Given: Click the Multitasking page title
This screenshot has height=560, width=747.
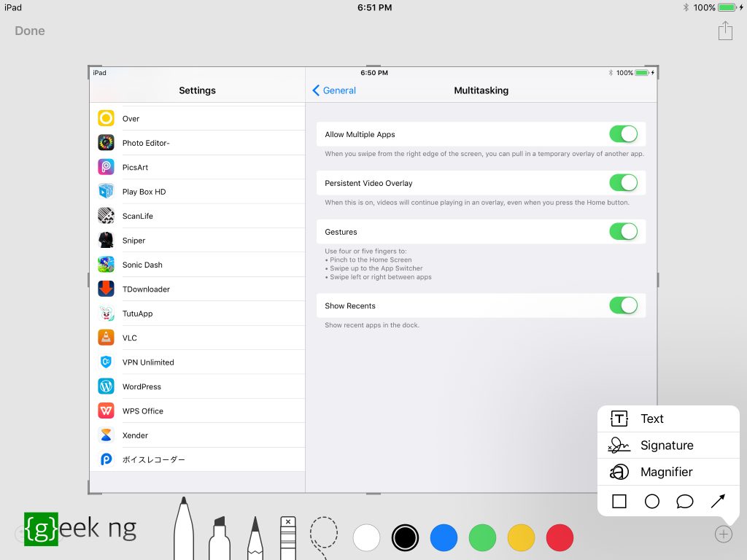Looking at the screenshot, I should (481, 90).
